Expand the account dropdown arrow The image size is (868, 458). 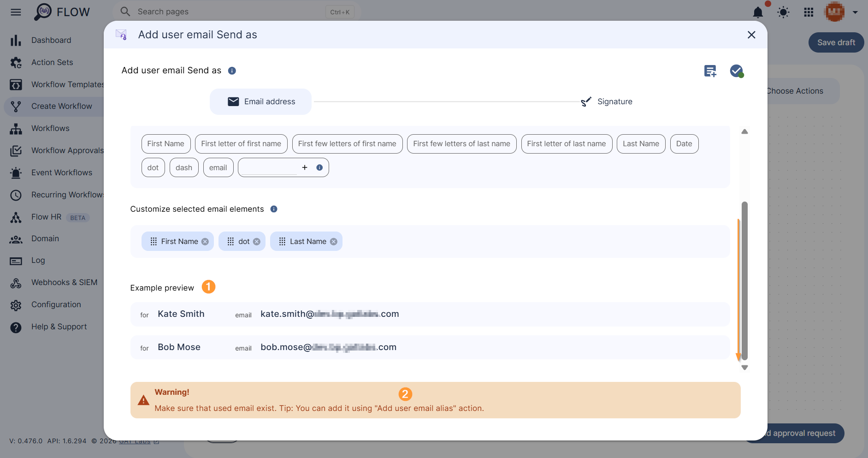(x=855, y=12)
